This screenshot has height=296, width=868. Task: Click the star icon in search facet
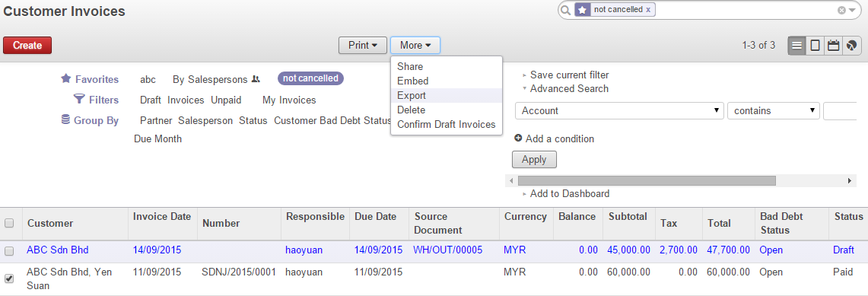pyautogui.click(x=582, y=10)
